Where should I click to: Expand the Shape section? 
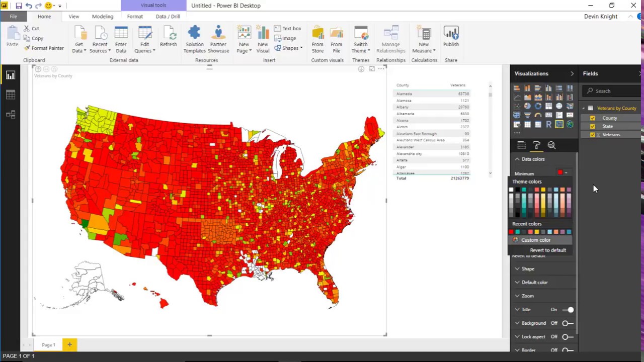point(517,269)
